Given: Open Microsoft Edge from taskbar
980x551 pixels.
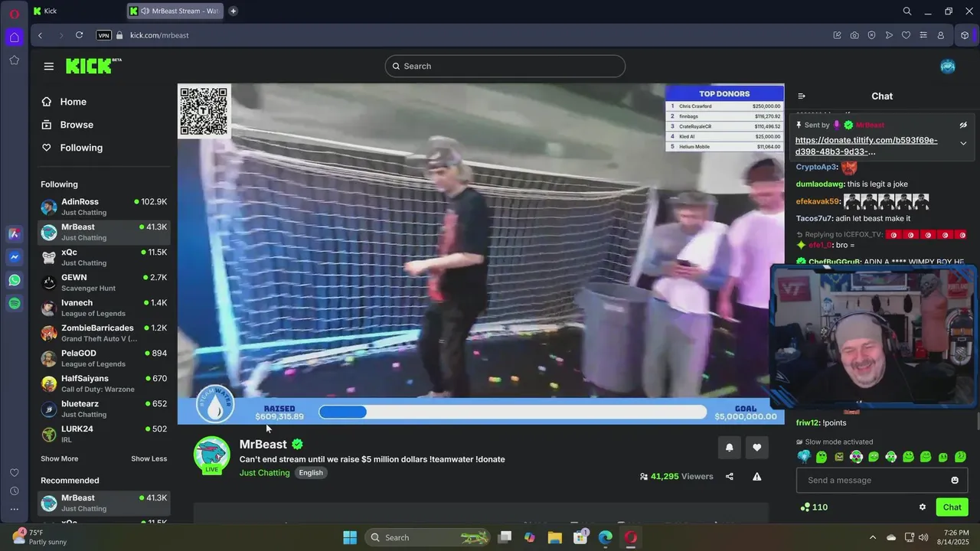Looking at the screenshot, I should coord(606,537).
